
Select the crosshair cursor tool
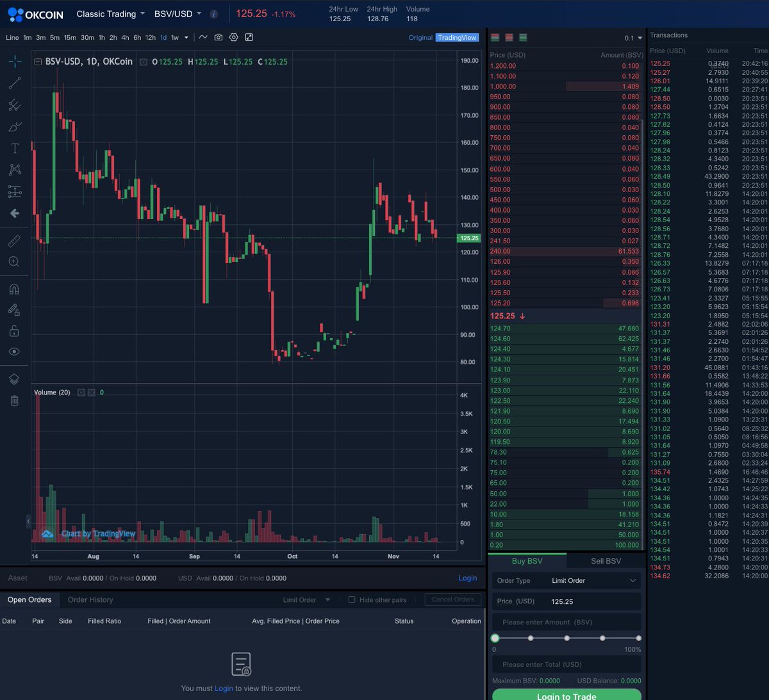(15, 61)
